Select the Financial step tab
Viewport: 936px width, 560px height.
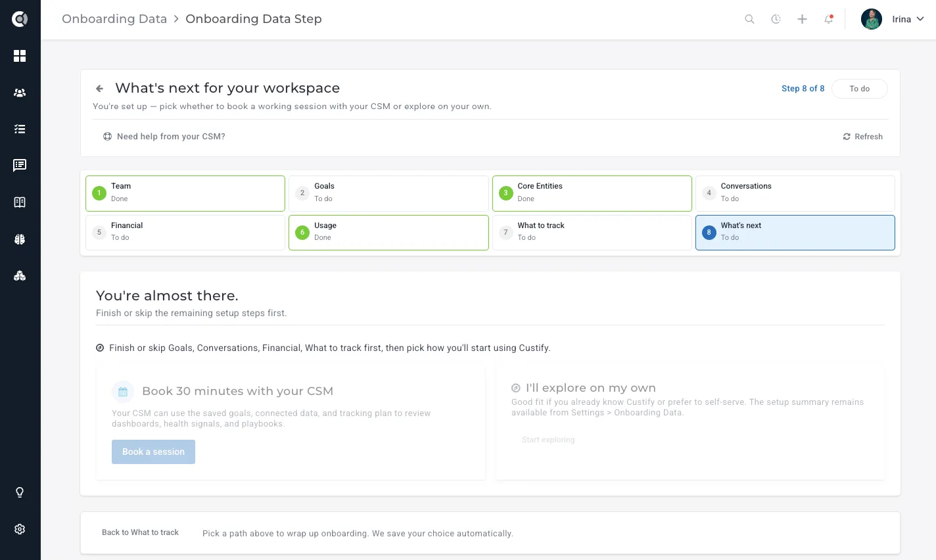(x=185, y=233)
